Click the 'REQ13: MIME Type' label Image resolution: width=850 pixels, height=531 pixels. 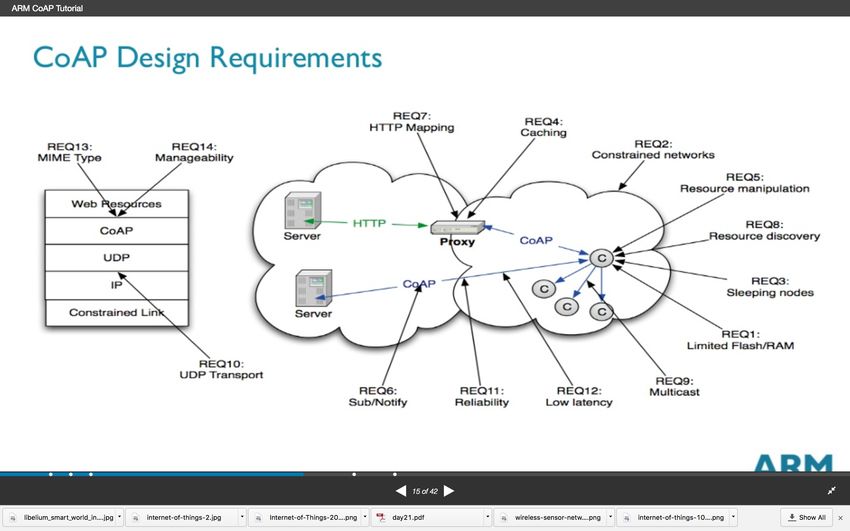pyautogui.click(x=69, y=152)
